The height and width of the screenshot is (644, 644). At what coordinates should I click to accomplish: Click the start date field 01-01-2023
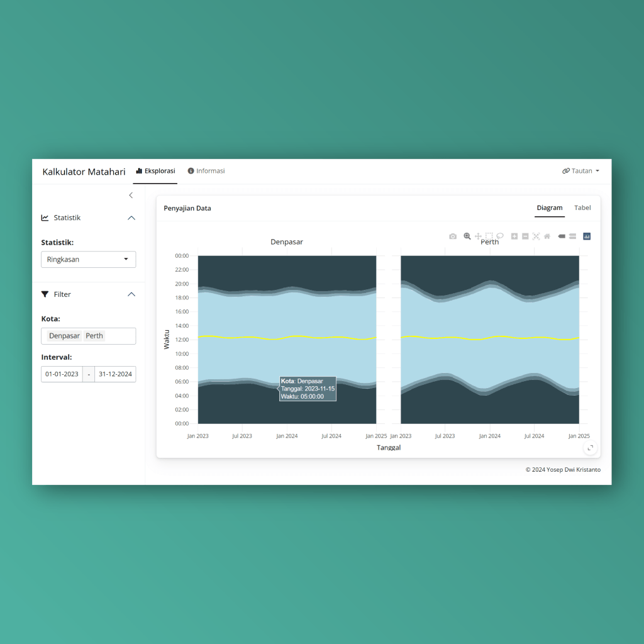tap(62, 374)
